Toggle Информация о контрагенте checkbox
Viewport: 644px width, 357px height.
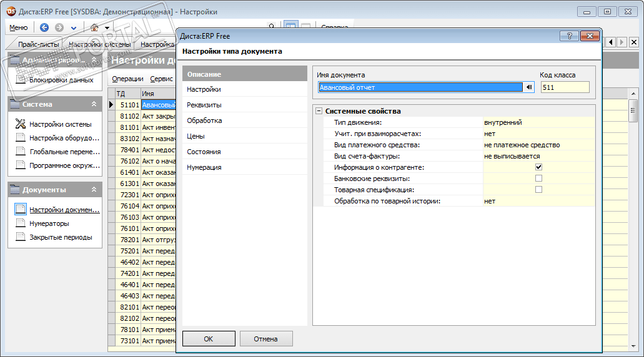[x=538, y=167]
